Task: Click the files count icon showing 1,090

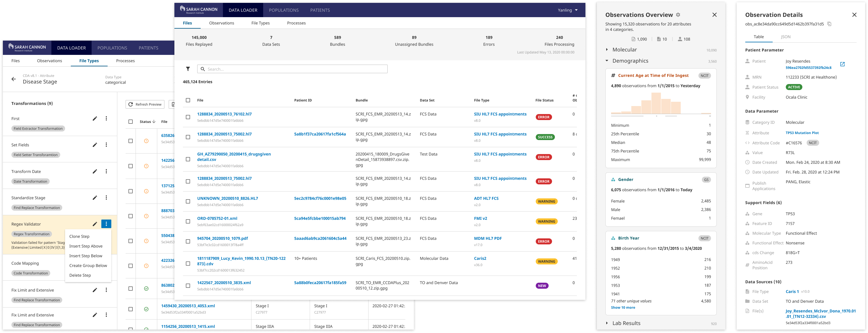Action: tap(633, 39)
